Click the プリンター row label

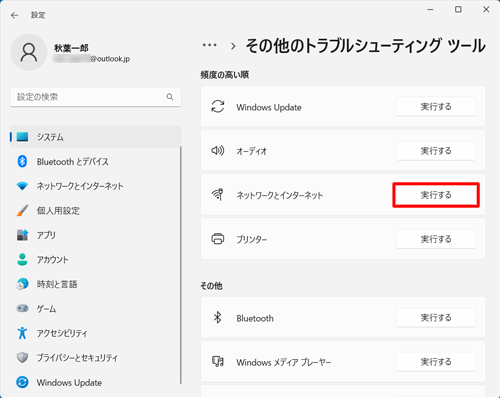tap(252, 239)
